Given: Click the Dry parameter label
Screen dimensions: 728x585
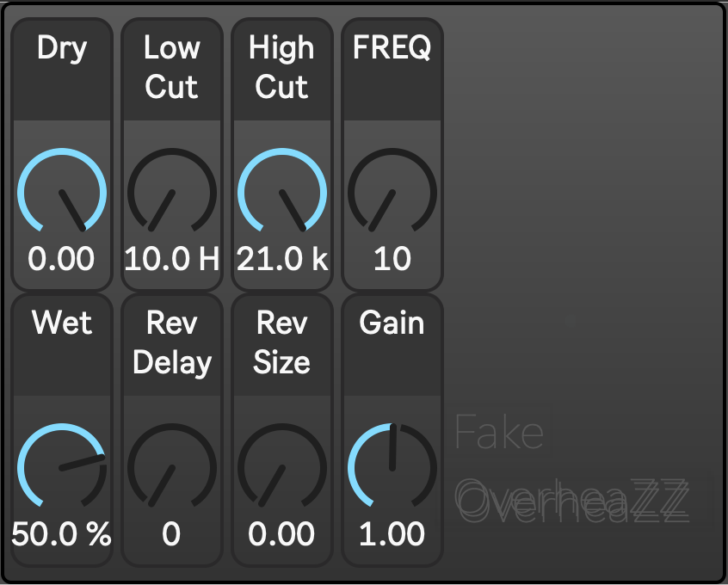Looking at the screenshot, I should 62,48.
